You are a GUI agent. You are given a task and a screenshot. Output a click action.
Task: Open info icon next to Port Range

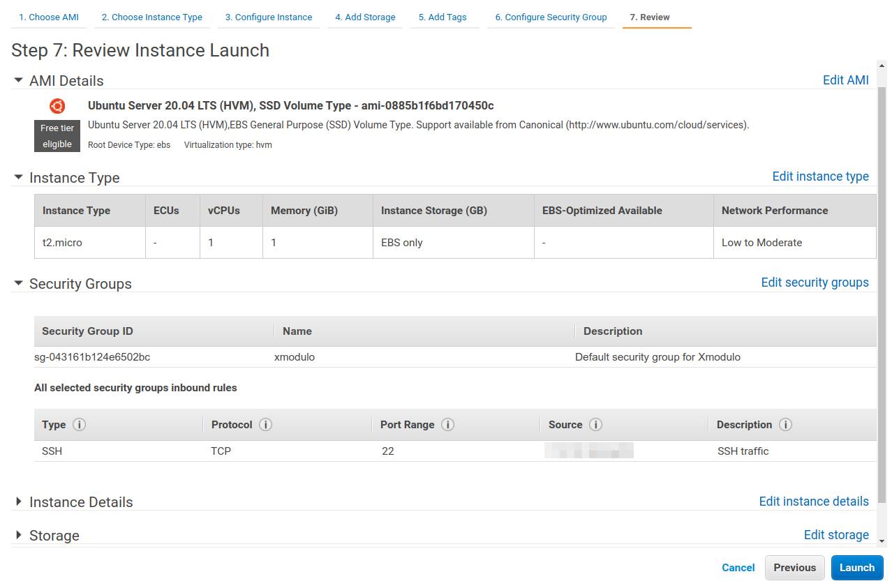click(x=447, y=424)
